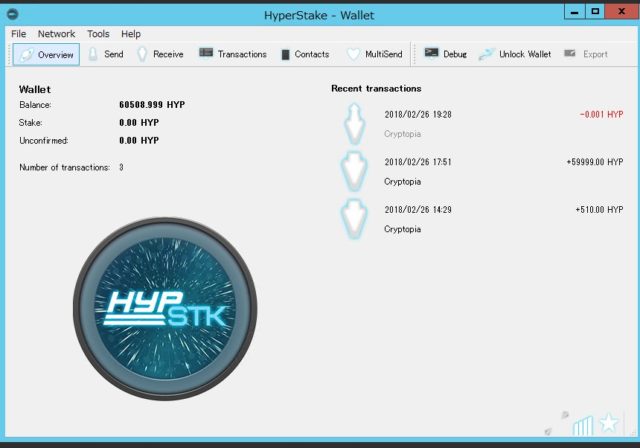Image resolution: width=640 pixels, height=448 pixels.
Task: Click the HyperStake app icon in title bar
Action: coord(13,14)
